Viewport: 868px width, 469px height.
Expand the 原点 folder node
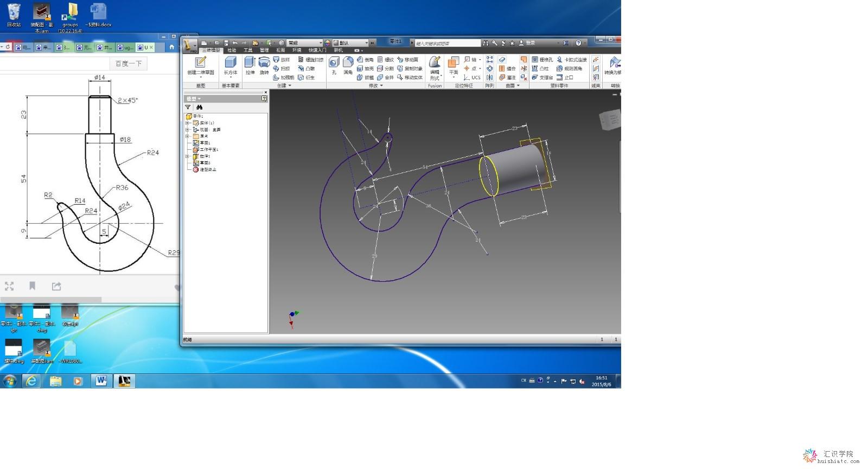click(x=187, y=136)
